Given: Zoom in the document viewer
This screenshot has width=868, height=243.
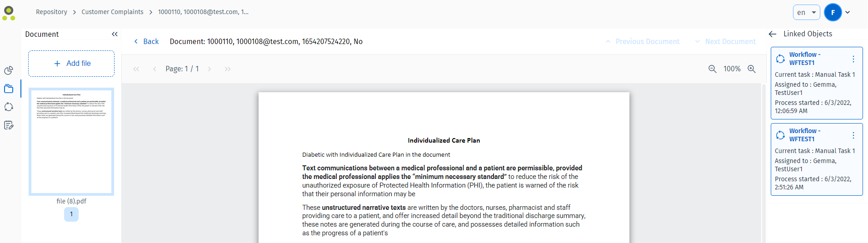Looking at the screenshot, I should (752, 69).
